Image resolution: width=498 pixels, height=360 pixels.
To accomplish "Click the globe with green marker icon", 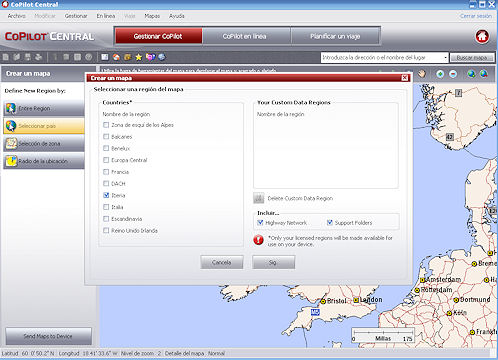I will (x=471, y=74).
